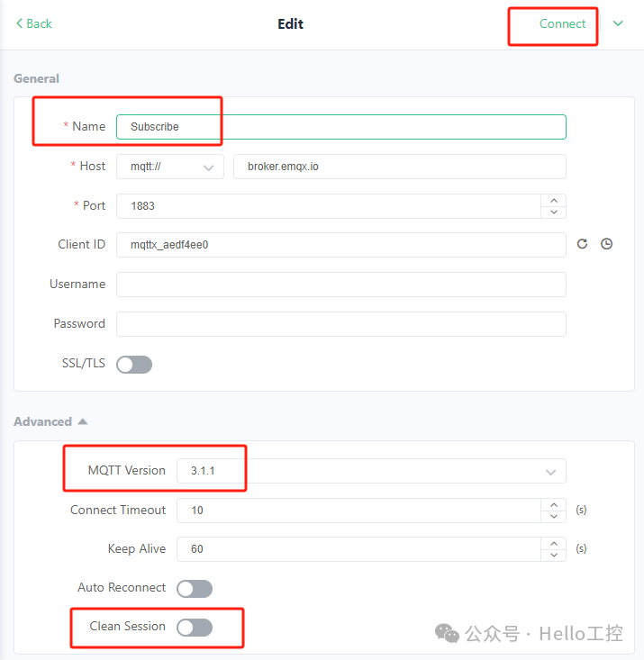Click the Connect button

(x=562, y=24)
